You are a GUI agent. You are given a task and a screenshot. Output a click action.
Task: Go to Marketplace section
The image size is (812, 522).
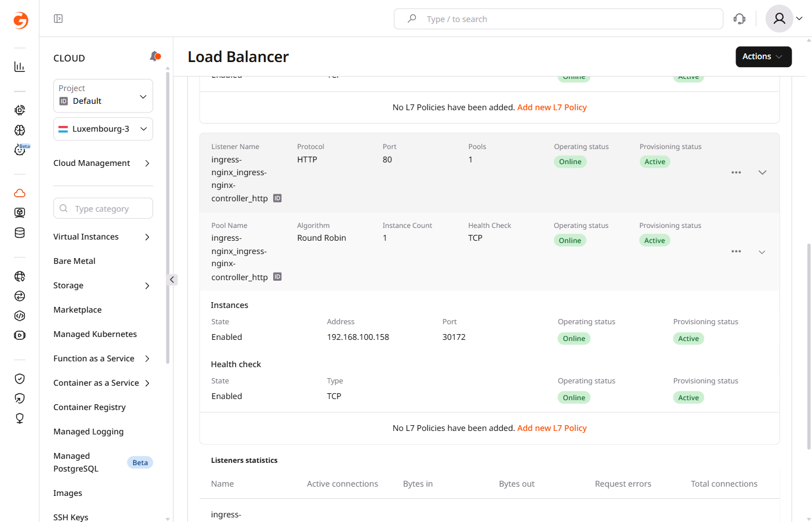77,310
